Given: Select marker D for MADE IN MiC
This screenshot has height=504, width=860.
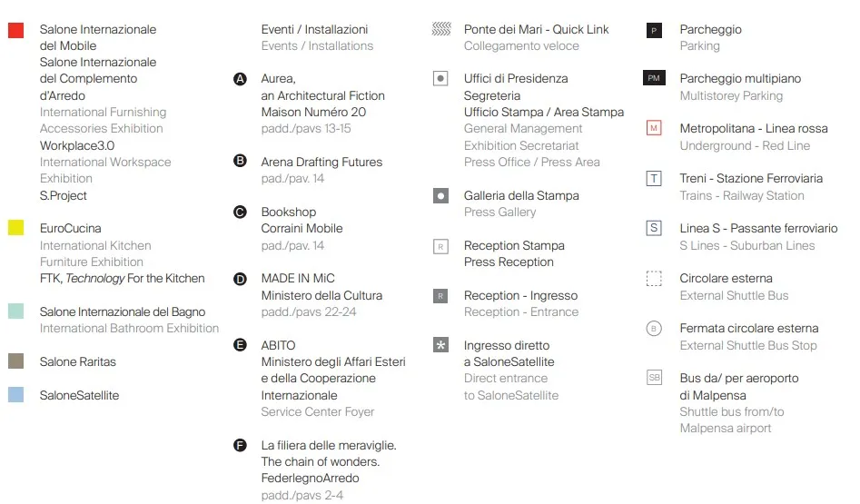Looking at the screenshot, I should 241,279.
